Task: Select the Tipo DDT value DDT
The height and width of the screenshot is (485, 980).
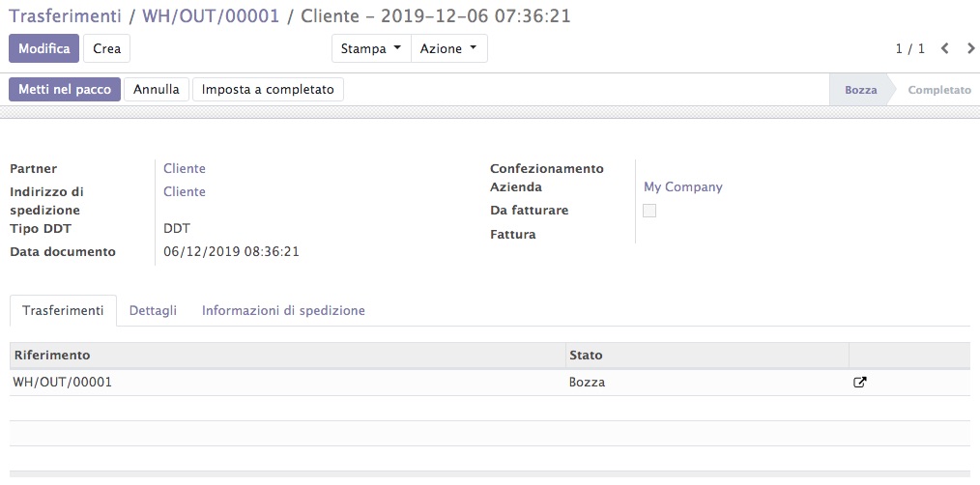Action: pyautogui.click(x=177, y=229)
